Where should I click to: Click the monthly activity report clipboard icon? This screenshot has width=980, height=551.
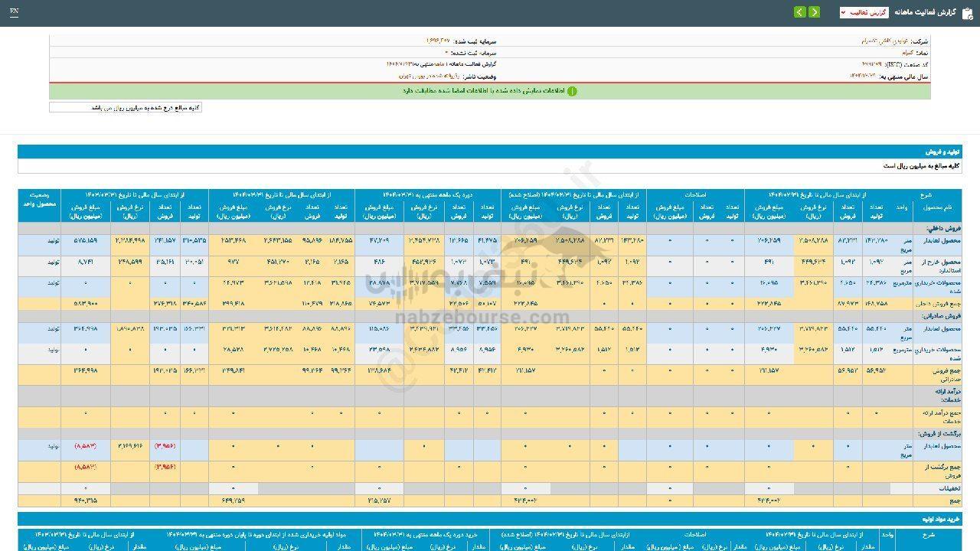[x=967, y=12]
